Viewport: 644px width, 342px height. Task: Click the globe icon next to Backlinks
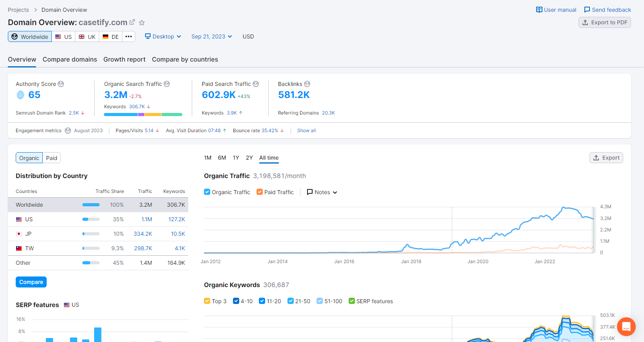coord(307,84)
